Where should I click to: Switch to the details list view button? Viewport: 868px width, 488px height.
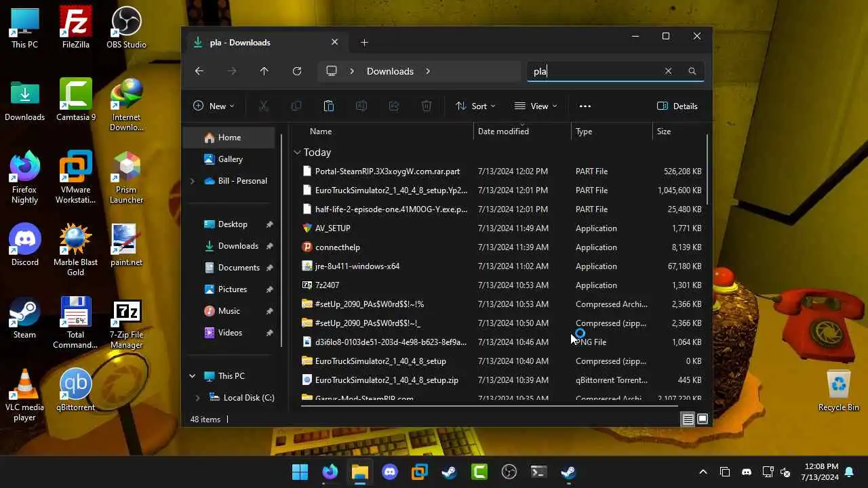[688, 420]
